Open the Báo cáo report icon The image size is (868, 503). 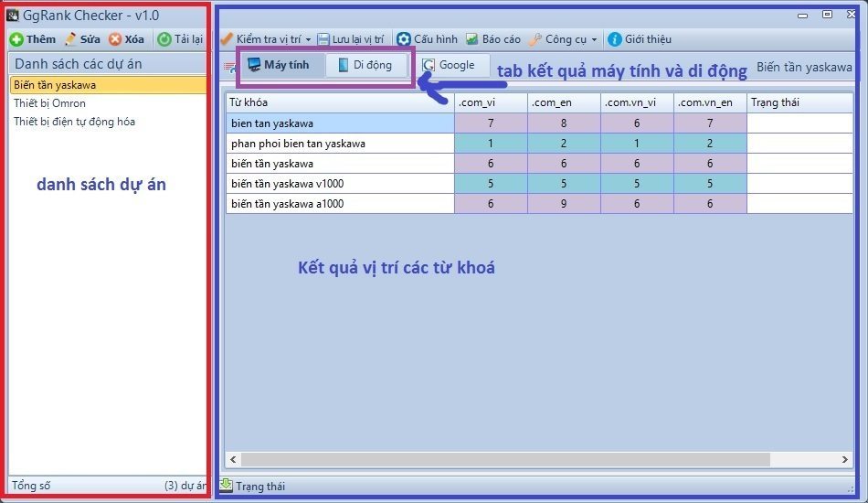471,39
